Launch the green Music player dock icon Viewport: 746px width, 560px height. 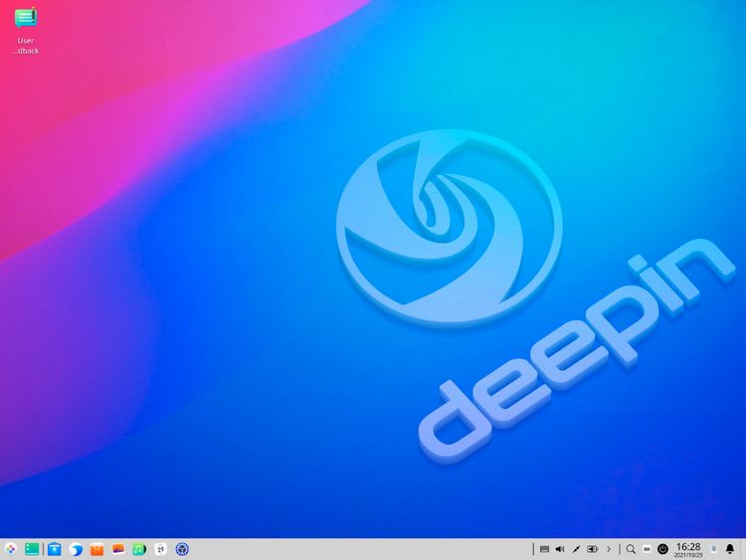139,549
